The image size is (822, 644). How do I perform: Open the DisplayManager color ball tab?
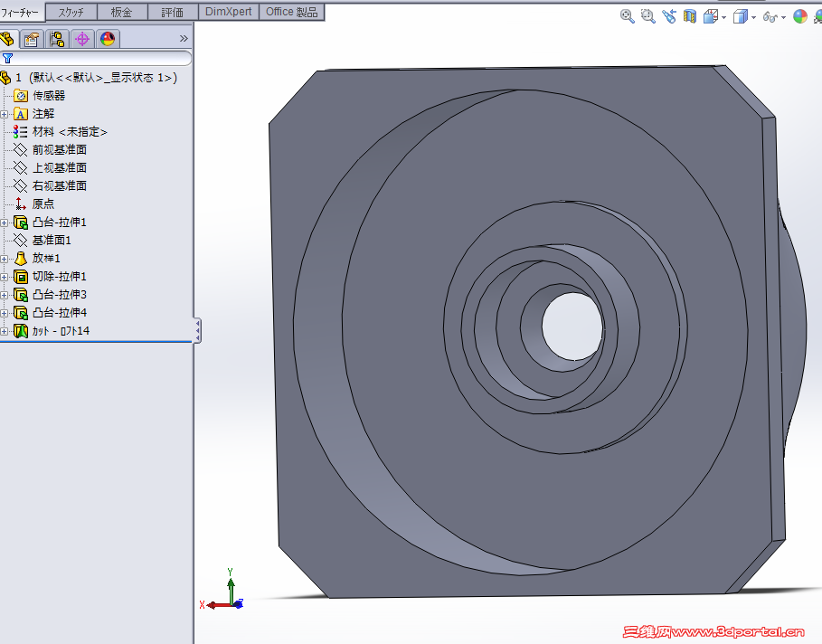(x=108, y=39)
